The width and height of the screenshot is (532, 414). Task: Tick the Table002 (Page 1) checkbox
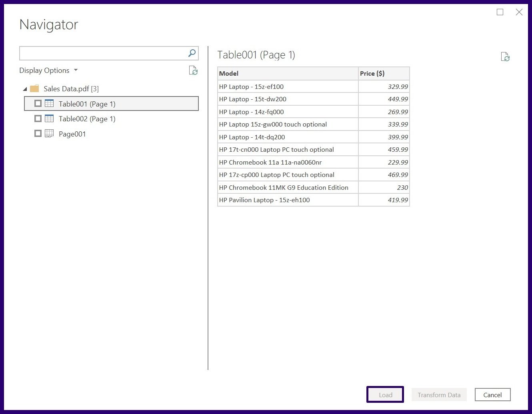38,119
